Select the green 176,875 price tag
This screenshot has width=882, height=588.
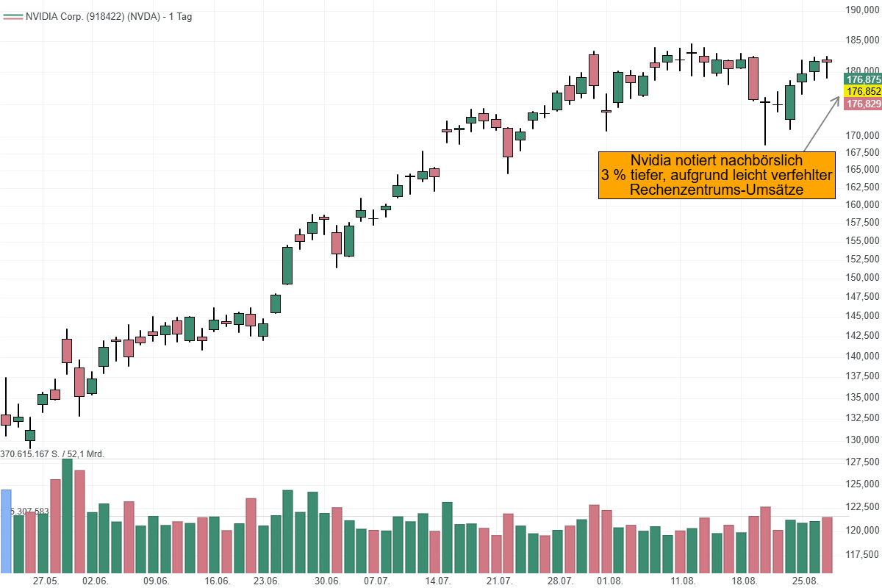pos(863,79)
